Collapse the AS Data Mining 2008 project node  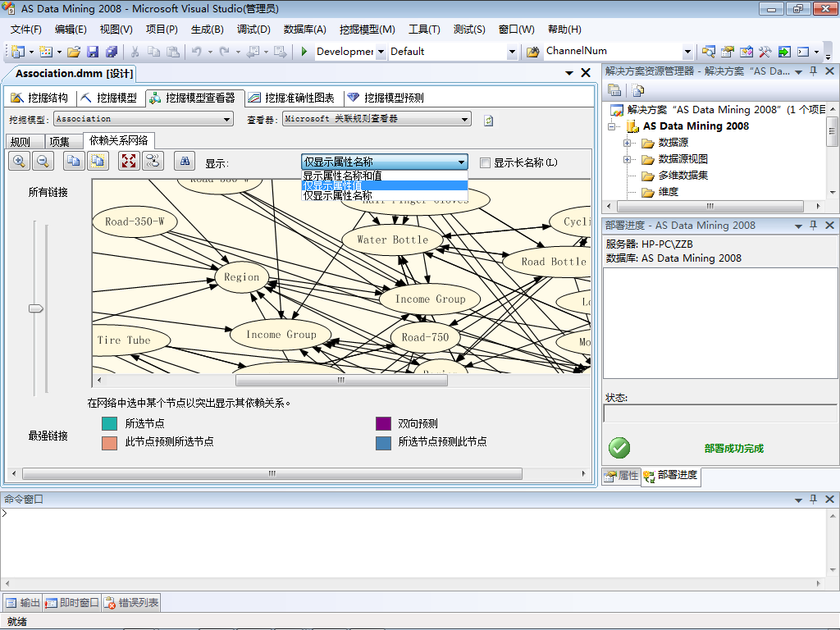[612, 126]
